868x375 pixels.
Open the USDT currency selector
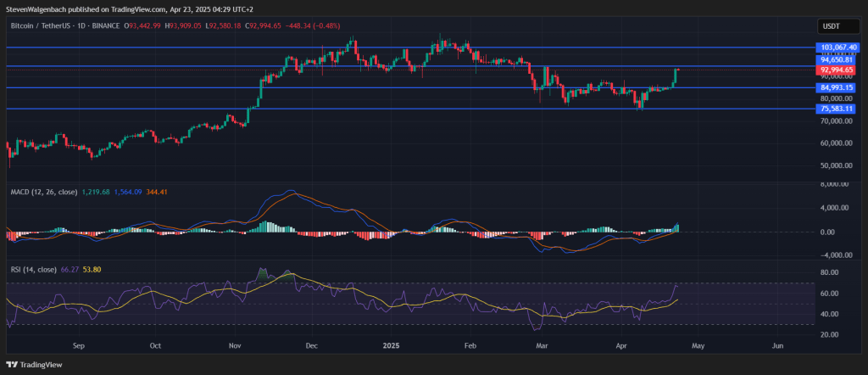[833, 26]
